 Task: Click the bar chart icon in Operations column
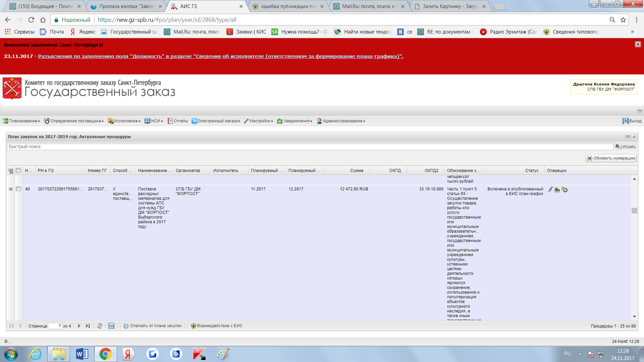click(557, 190)
